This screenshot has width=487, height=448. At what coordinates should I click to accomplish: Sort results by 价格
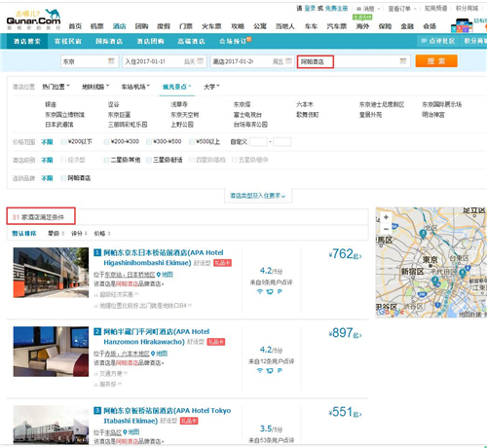(102, 234)
